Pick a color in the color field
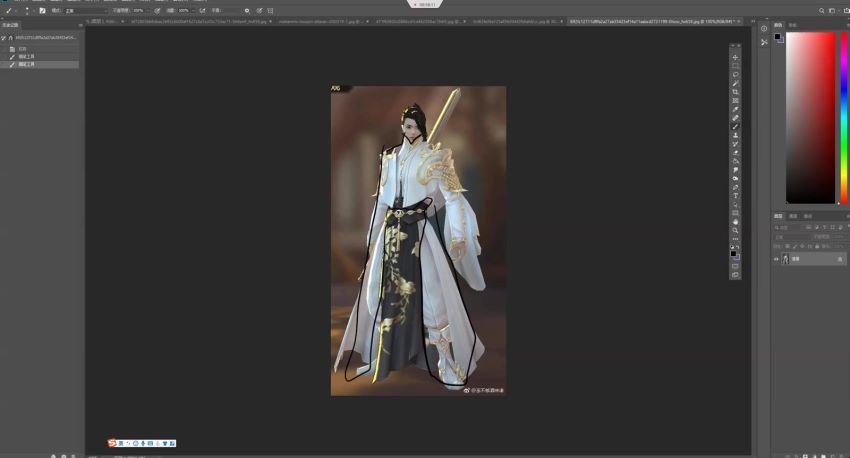Viewport: 850px width, 458px height. pyautogui.click(x=810, y=118)
